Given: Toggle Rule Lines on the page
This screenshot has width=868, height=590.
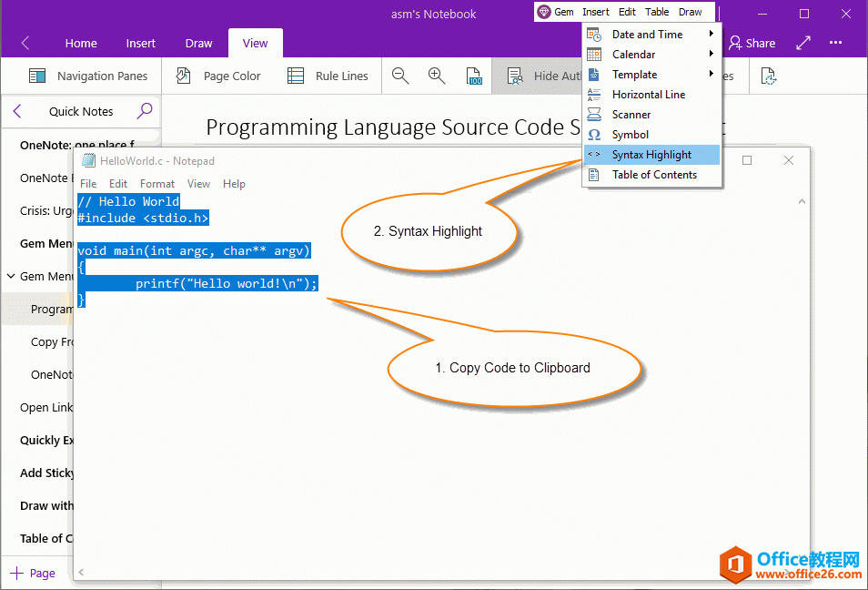Looking at the screenshot, I should (328, 76).
